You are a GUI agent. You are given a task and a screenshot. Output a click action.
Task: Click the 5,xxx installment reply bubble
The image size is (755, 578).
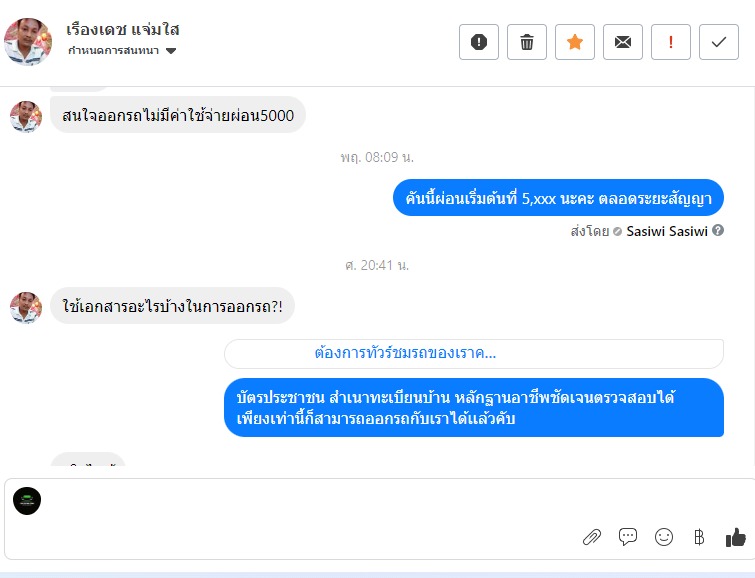coord(558,198)
